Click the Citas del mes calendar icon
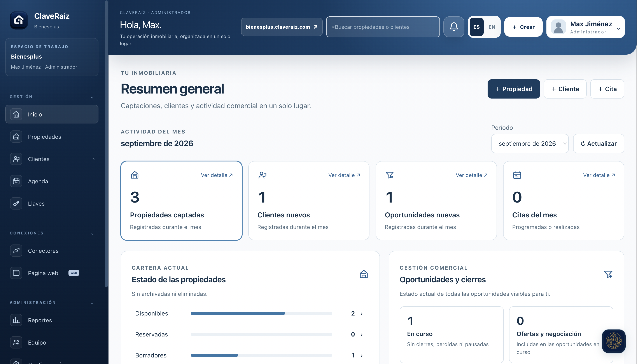The image size is (637, 364). coord(517,175)
